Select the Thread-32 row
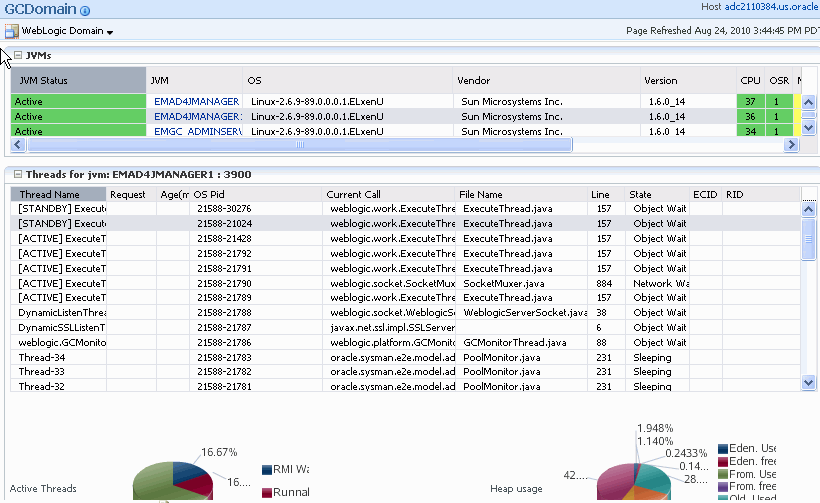Viewport: 820px width, 503px height. click(x=405, y=386)
